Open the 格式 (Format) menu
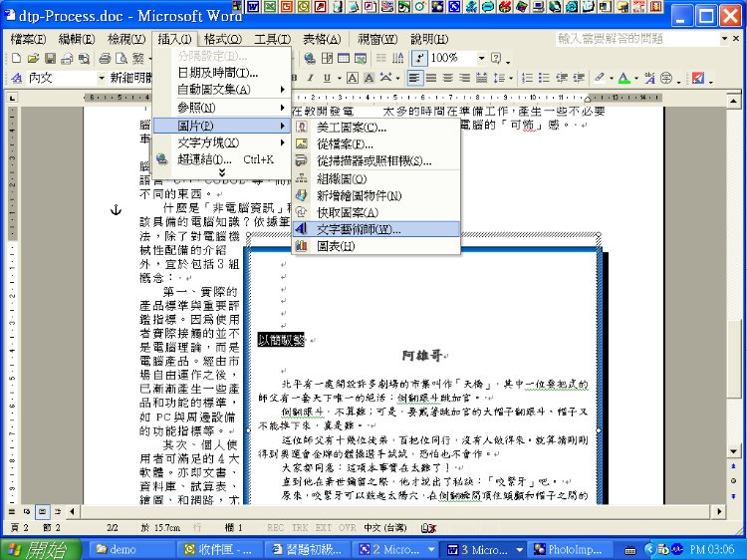 pyautogui.click(x=223, y=39)
